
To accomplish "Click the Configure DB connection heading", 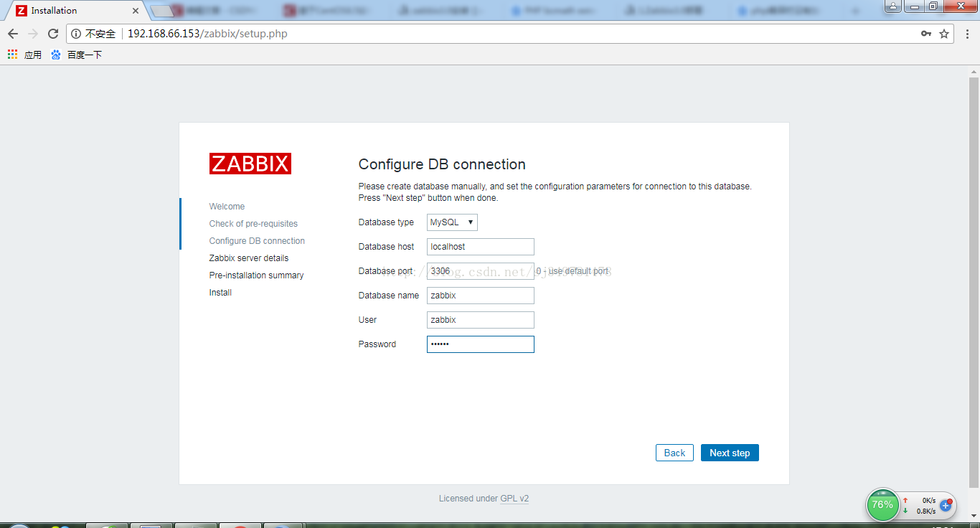I will [x=442, y=164].
